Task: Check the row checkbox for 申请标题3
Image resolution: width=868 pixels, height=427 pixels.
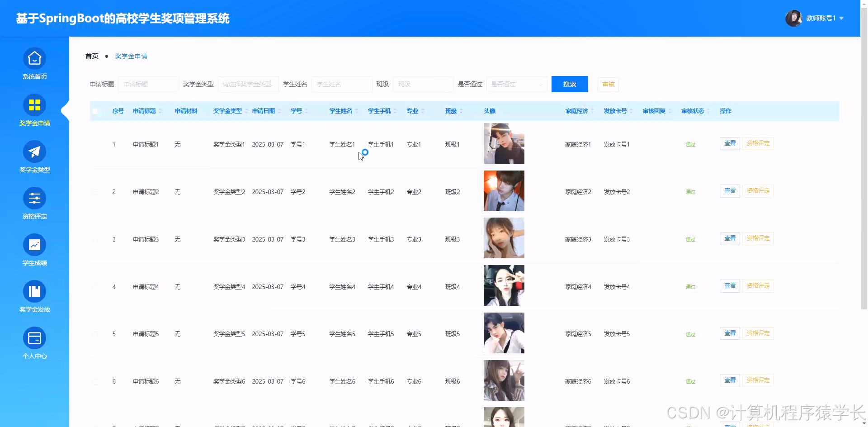Action: coord(95,239)
